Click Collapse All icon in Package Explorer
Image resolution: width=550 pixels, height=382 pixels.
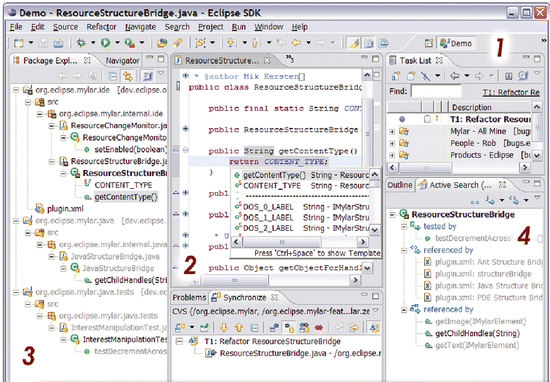112,76
